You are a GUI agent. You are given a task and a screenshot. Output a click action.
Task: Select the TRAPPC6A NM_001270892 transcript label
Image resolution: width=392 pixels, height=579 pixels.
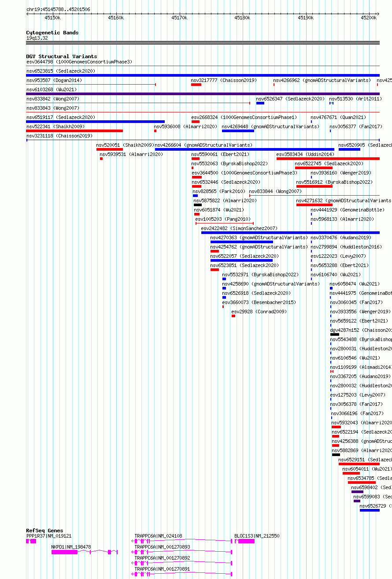(162, 558)
